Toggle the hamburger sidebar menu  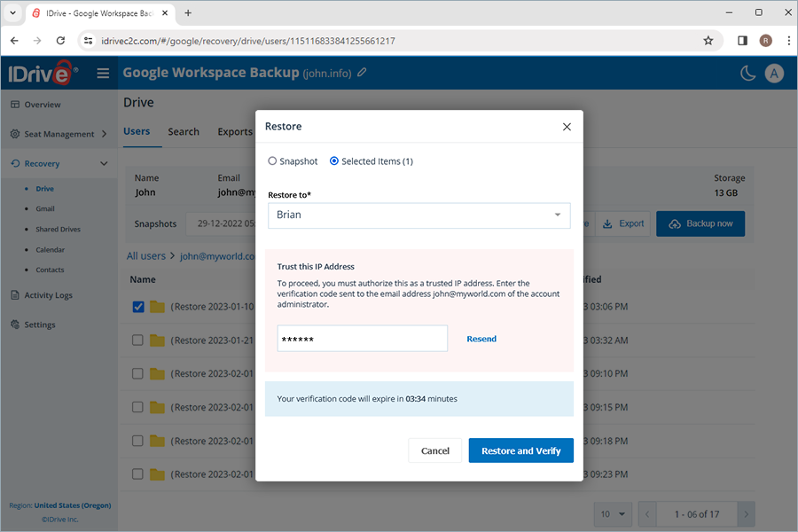click(x=103, y=74)
